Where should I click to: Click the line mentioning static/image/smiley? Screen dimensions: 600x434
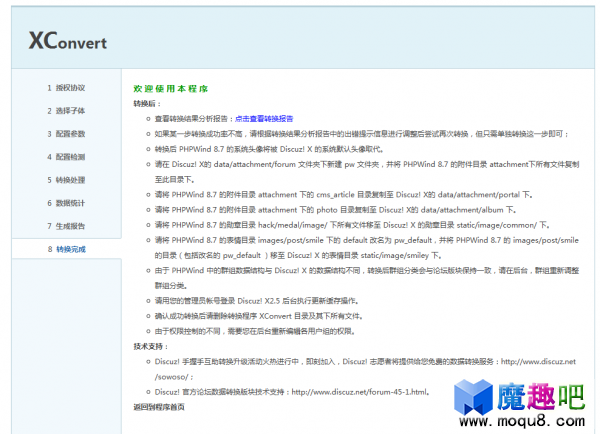click(298, 255)
